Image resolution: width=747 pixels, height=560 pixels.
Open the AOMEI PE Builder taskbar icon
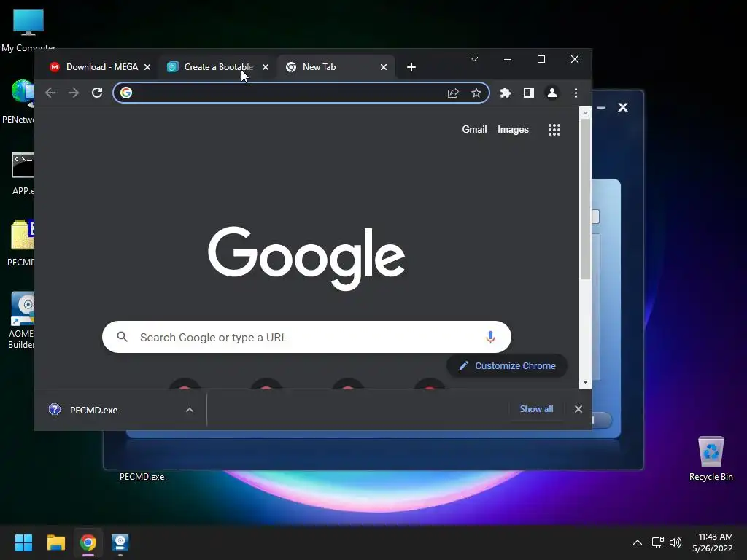pyautogui.click(x=120, y=542)
